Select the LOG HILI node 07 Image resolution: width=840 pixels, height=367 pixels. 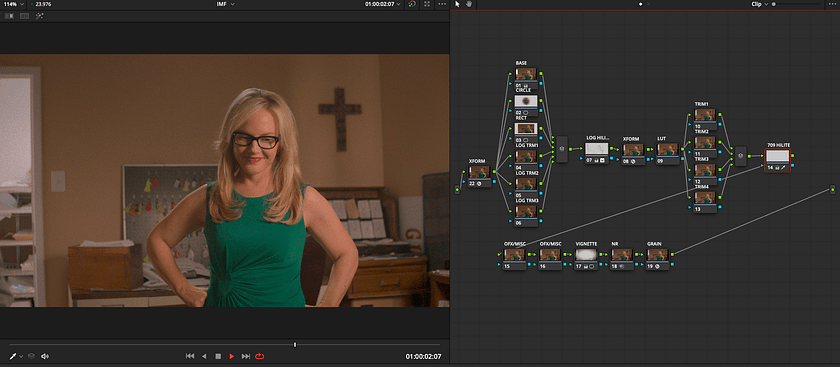597,153
